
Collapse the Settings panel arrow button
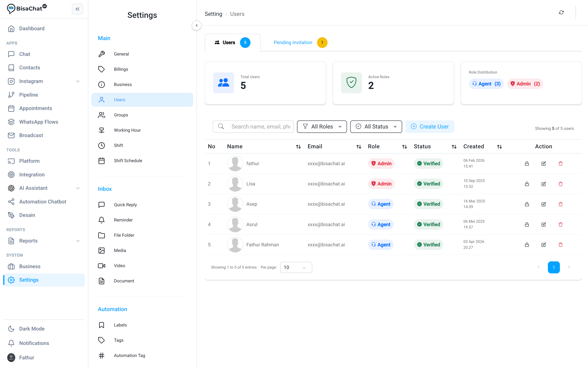196,25
